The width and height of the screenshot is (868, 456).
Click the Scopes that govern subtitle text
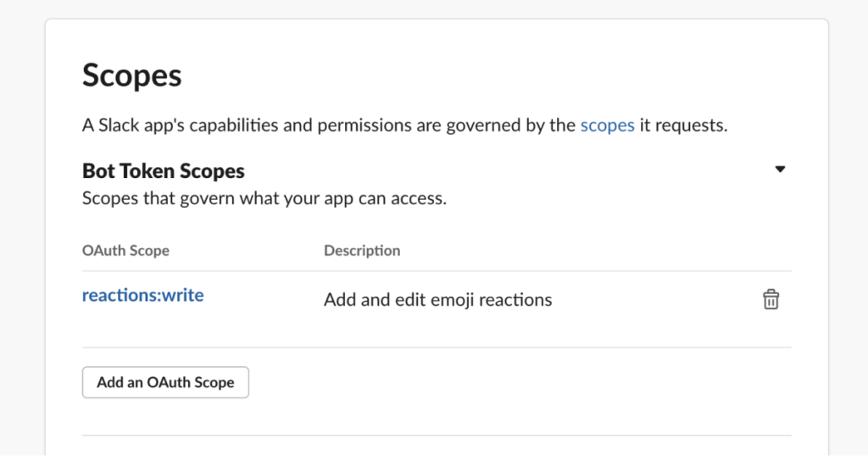(264, 199)
